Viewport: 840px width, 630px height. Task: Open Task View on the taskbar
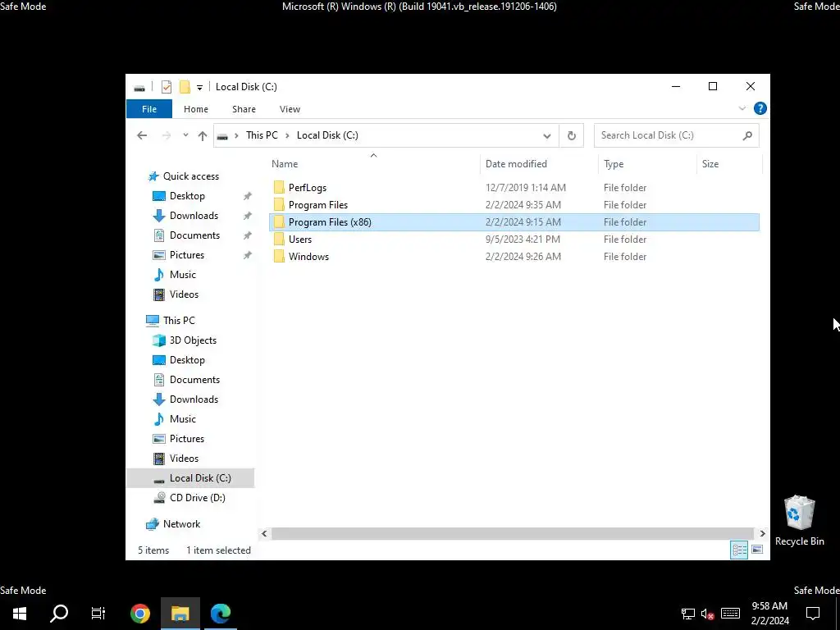98,613
